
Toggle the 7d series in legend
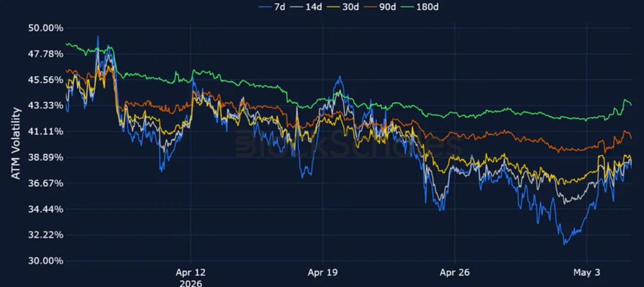coord(271,7)
